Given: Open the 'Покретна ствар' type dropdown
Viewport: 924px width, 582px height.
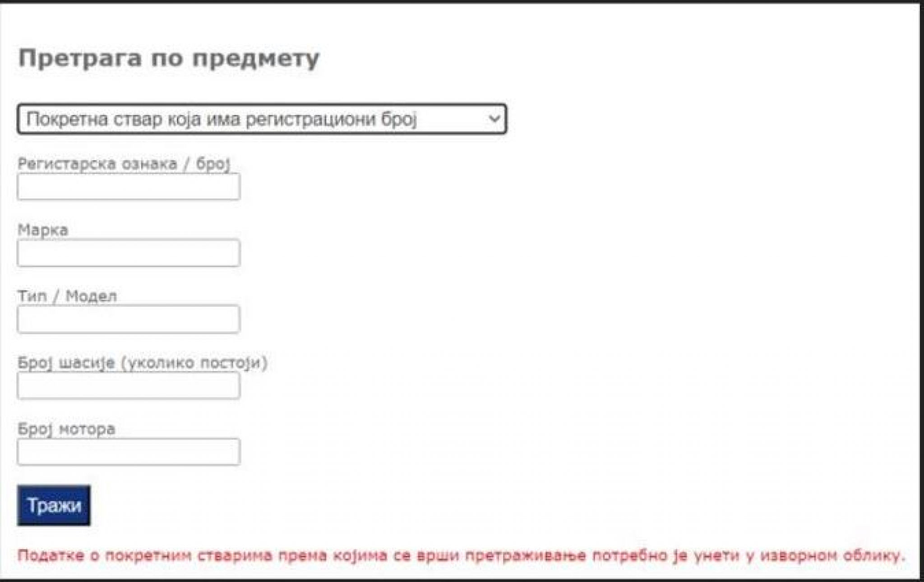Looking at the screenshot, I should (x=262, y=119).
